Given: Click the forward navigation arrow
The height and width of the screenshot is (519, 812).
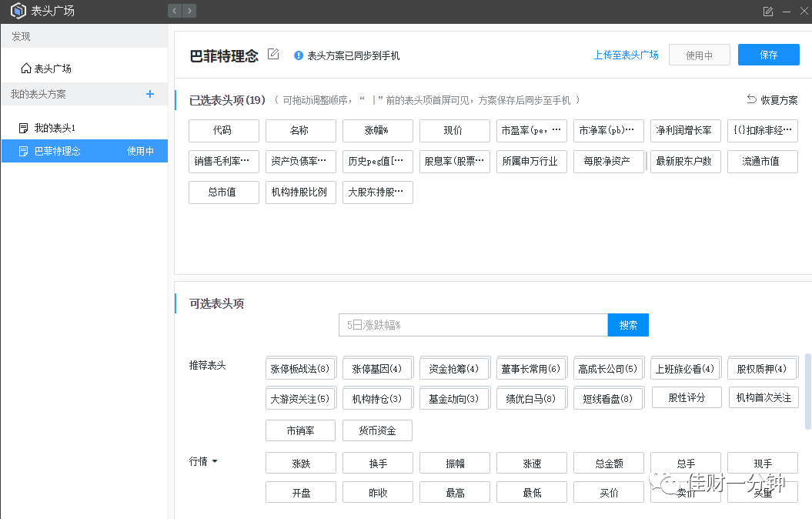Looking at the screenshot, I should click(x=189, y=11).
